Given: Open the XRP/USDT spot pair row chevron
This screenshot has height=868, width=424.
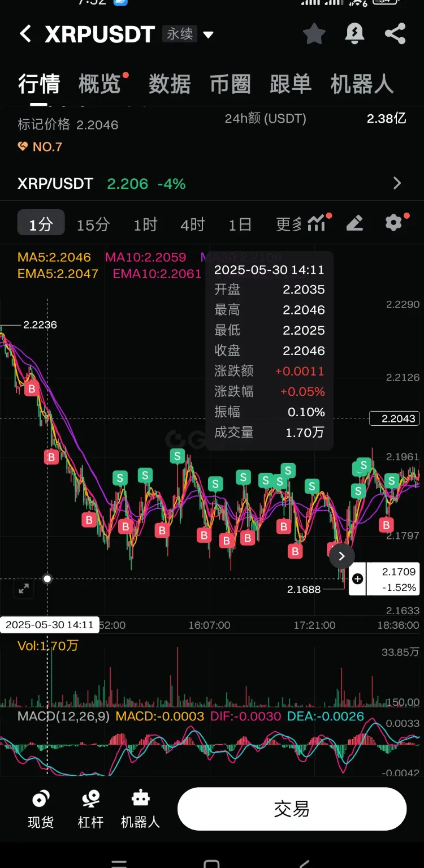Looking at the screenshot, I should click(397, 183).
